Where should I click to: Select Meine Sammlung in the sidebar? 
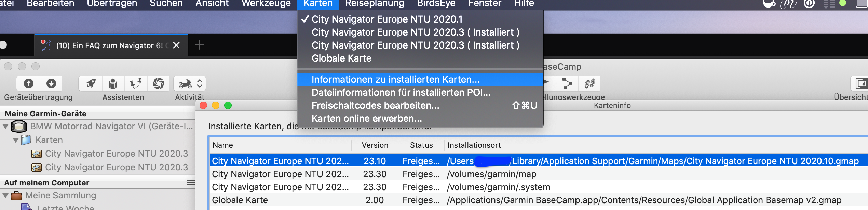[x=61, y=196]
